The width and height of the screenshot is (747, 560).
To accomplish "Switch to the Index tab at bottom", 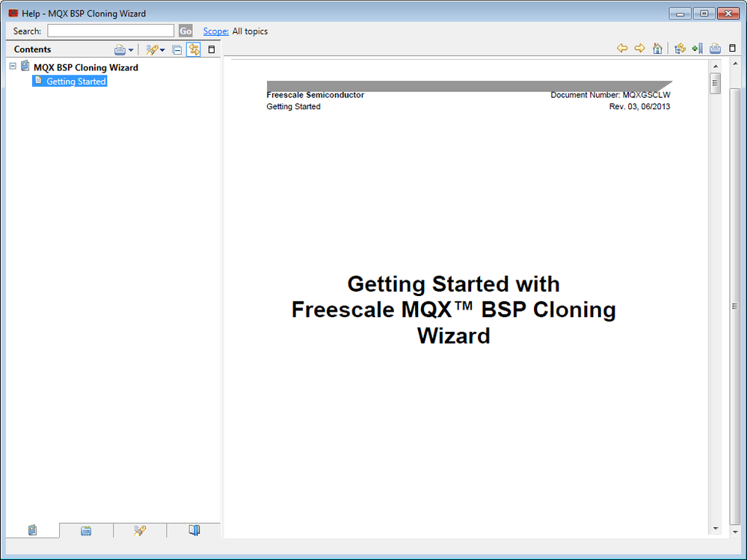I will point(86,530).
